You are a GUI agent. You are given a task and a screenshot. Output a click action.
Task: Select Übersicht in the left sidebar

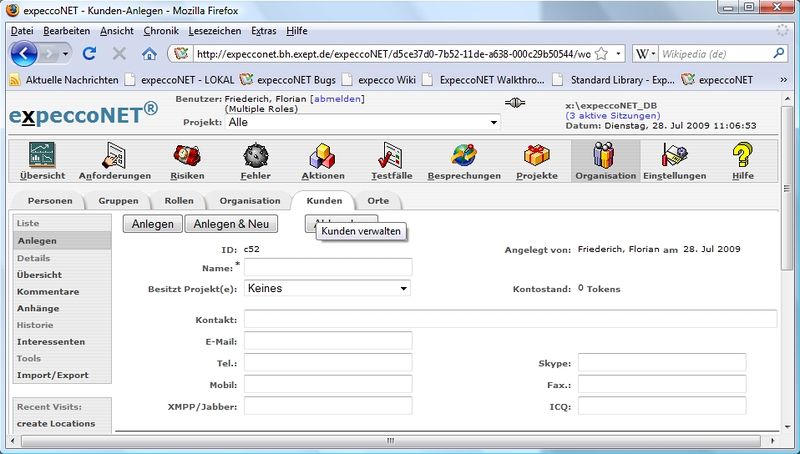[39, 275]
